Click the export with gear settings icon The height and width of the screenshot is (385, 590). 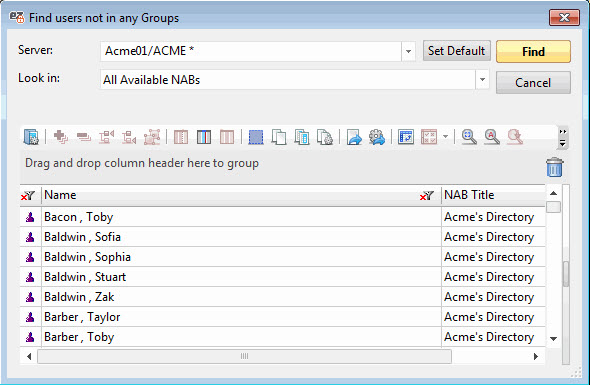[x=377, y=137]
